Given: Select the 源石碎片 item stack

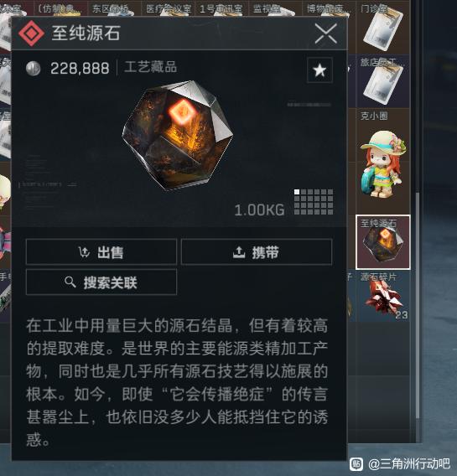Looking at the screenshot, I should [x=383, y=296].
